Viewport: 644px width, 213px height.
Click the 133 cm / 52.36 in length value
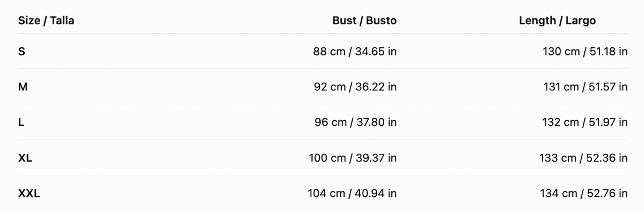click(x=584, y=158)
